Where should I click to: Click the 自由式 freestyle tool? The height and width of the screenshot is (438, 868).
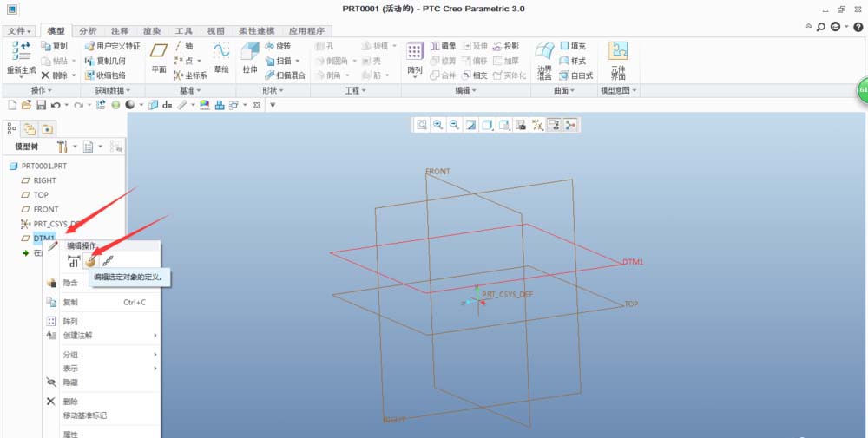(577, 75)
